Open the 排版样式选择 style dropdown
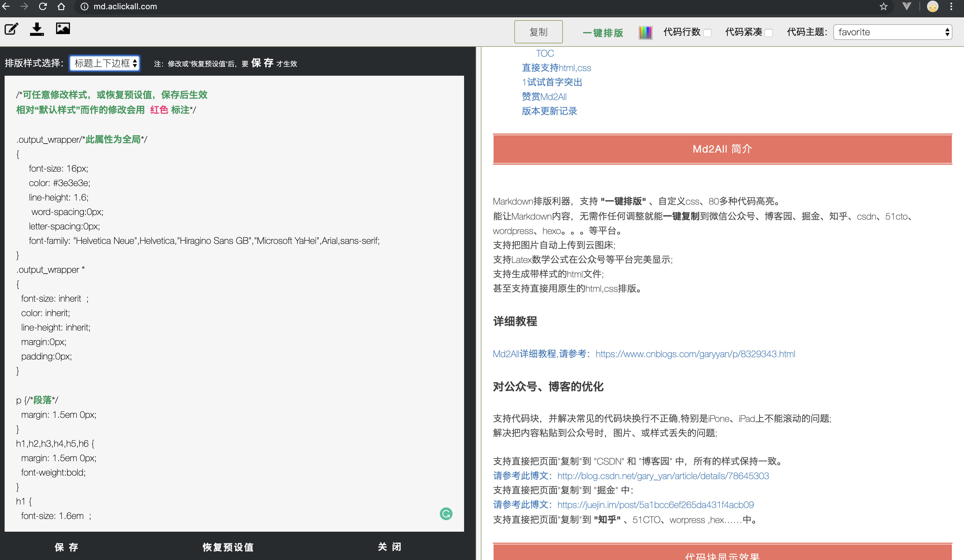 [105, 63]
